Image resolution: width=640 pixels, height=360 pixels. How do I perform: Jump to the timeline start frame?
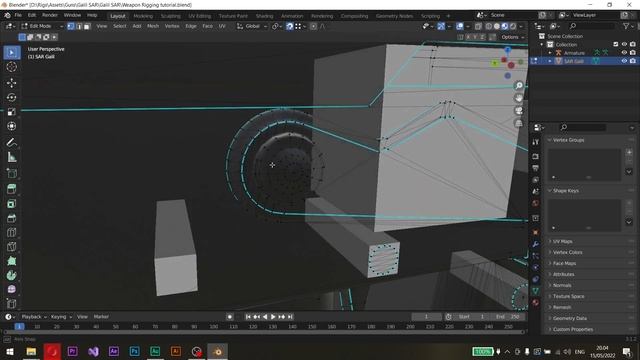click(248, 317)
